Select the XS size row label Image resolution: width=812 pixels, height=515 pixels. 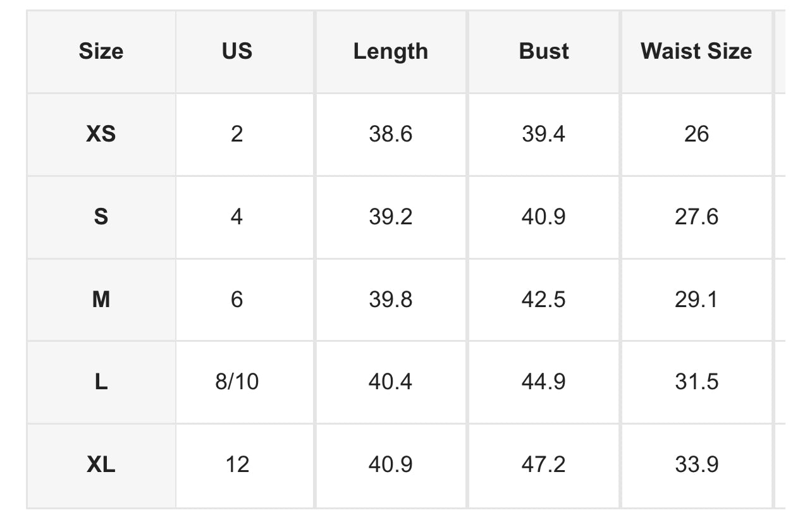pyautogui.click(x=101, y=134)
